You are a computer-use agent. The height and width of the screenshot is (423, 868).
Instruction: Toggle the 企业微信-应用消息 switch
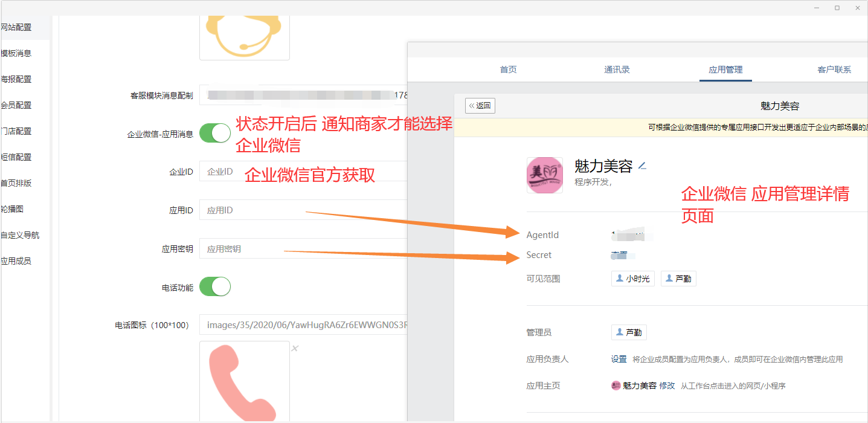click(215, 133)
